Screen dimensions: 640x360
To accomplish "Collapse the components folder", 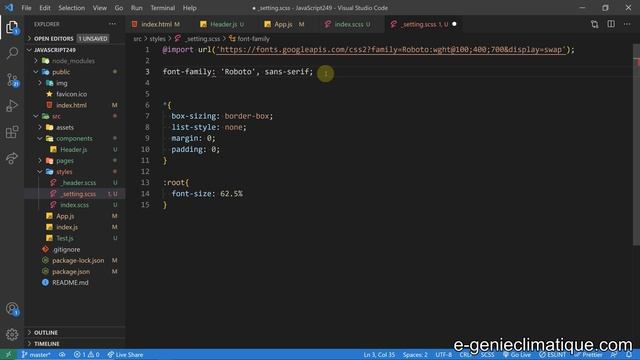I will pyautogui.click(x=75, y=138).
